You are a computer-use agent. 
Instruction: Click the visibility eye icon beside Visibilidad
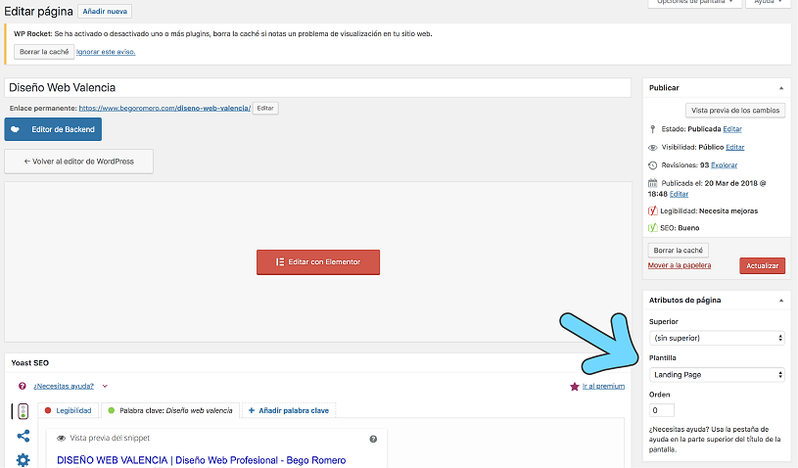652,148
